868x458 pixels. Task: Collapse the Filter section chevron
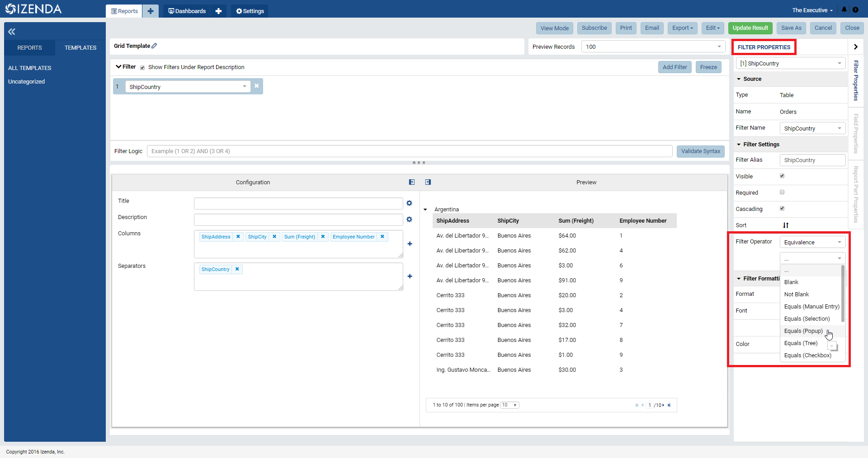118,67
